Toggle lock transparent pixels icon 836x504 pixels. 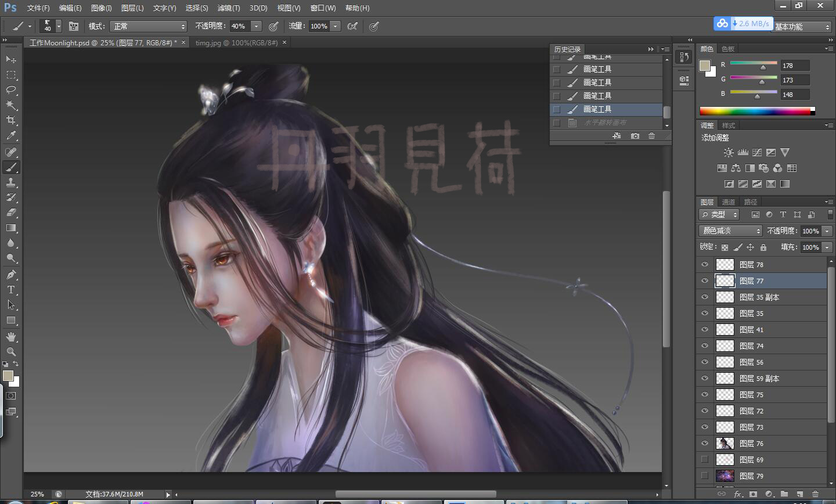pyautogui.click(x=725, y=247)
